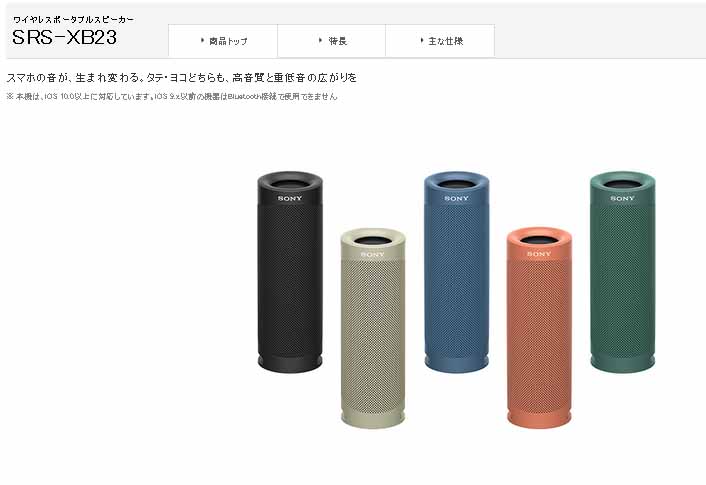Switch to the 特長 tab
The image size is (706, 485).
coord(331,41)
